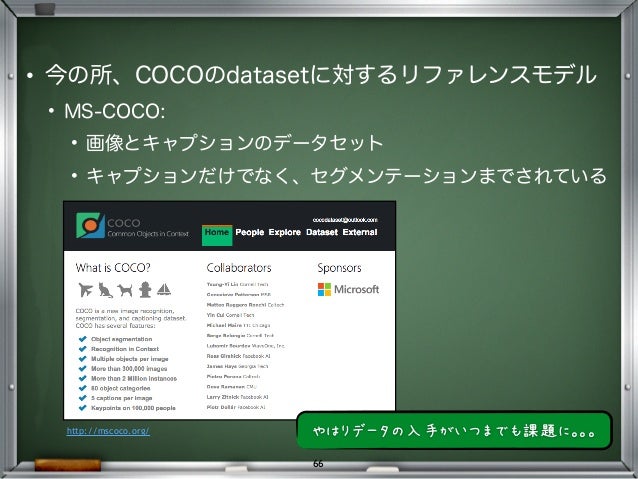Click the fire hydrant category icon
638x479 pixels.
[145, 290]
